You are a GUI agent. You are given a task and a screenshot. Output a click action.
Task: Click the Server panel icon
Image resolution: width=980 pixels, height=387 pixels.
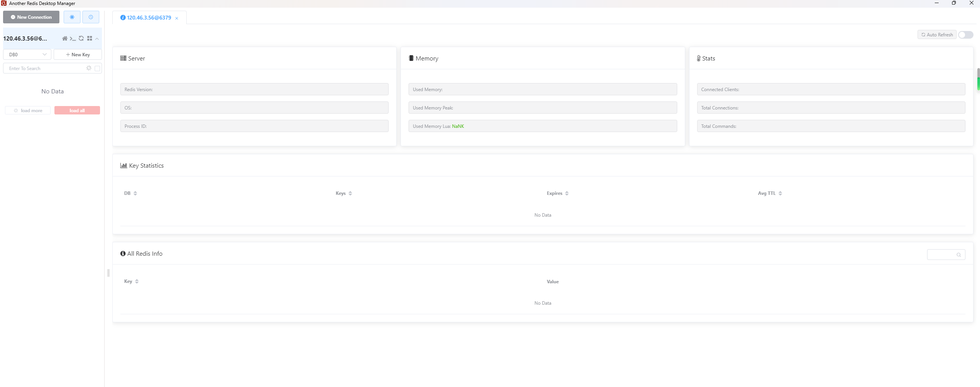(123, 58)
